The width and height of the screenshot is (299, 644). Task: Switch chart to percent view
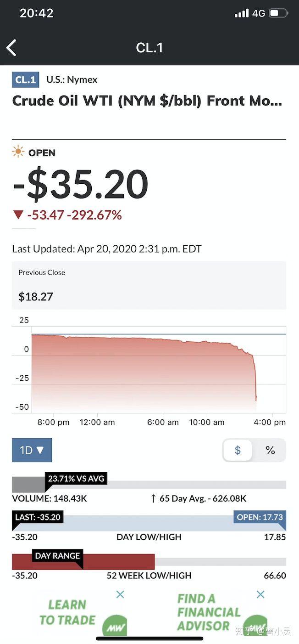270,450
